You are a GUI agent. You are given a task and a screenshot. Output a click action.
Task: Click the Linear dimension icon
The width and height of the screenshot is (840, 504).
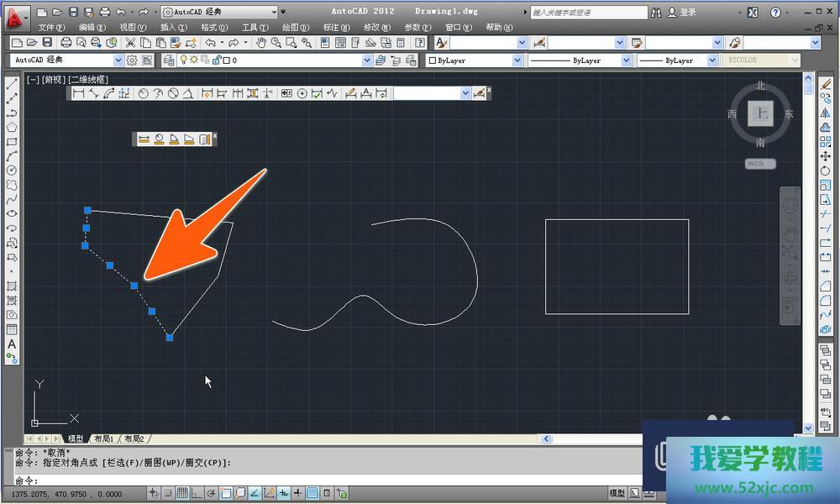(x=79, y=94)
